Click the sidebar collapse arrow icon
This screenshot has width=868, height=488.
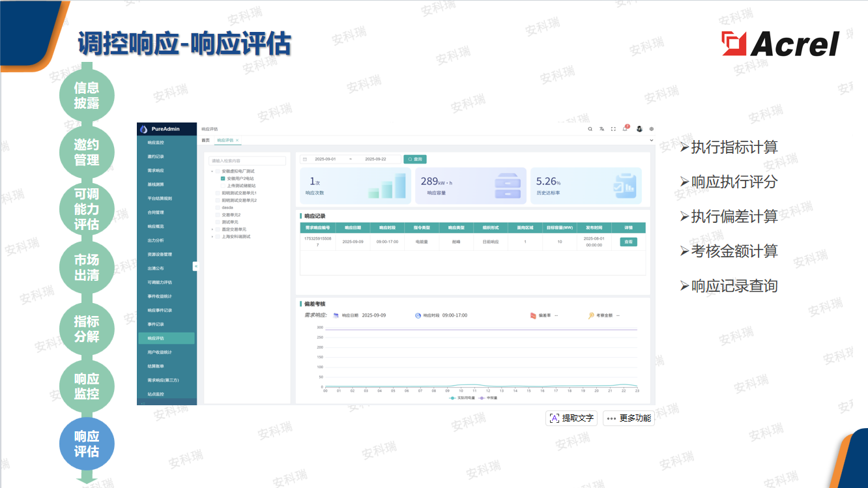(195, 266)
